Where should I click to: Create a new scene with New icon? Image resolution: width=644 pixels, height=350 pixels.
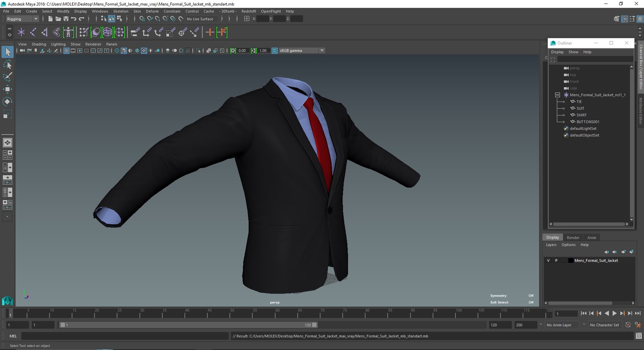(x=50, y=19)
